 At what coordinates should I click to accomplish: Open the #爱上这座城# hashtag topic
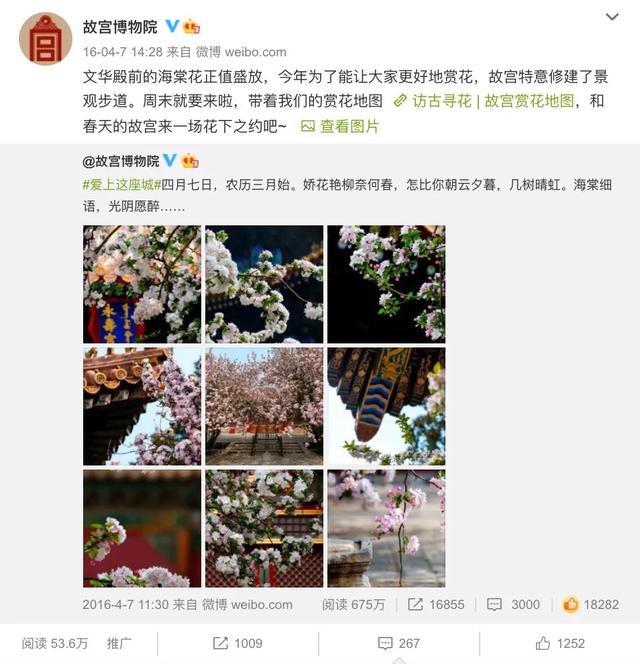(x=122, y=185)
